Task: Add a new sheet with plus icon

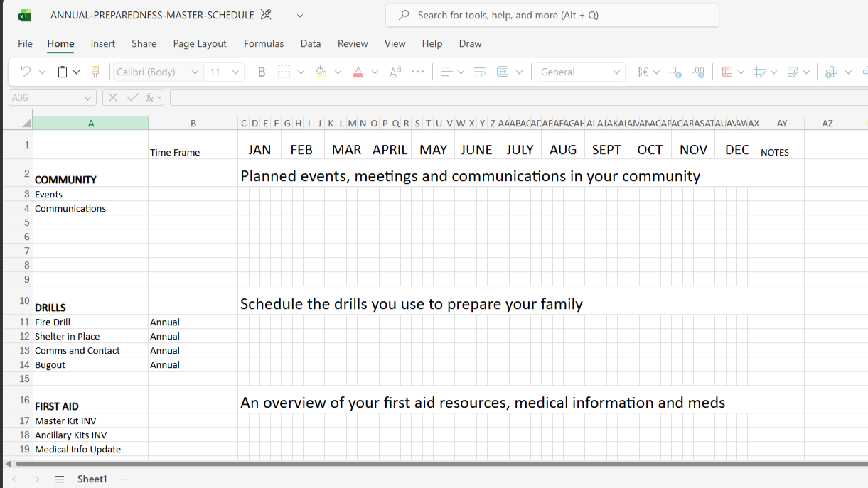Action: [124, 479]
